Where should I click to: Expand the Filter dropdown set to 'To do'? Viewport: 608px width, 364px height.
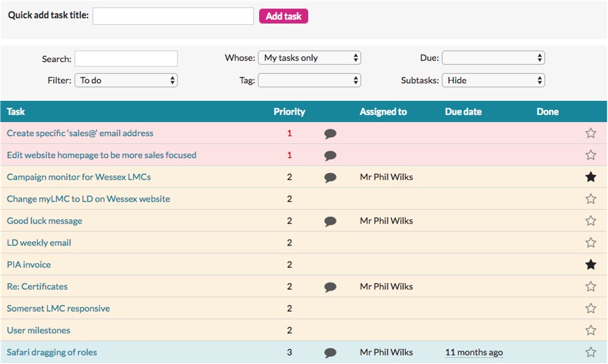pos(126,80)
